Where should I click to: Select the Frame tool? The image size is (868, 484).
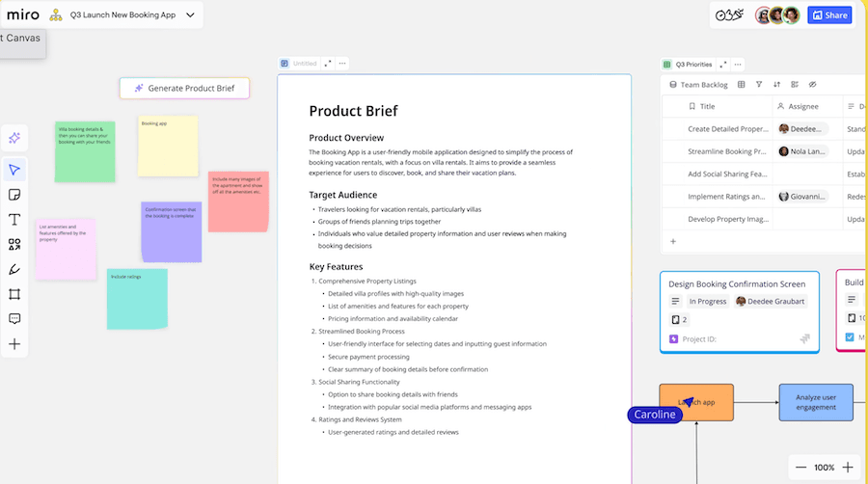click(14, 294)
